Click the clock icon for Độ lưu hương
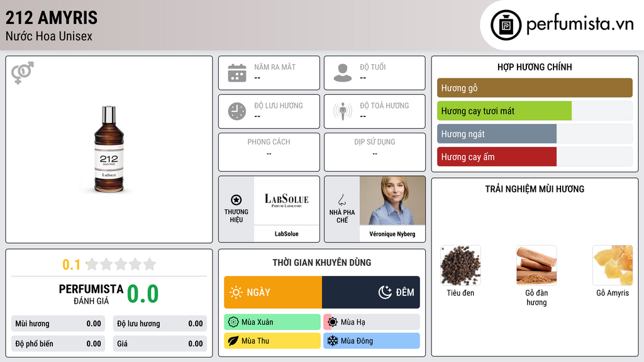Screen dimensions: 644x362 237,111
